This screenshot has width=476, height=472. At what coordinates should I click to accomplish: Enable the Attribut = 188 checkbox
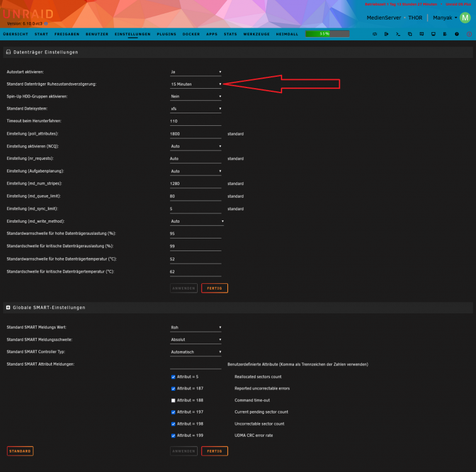pos(173,400)
